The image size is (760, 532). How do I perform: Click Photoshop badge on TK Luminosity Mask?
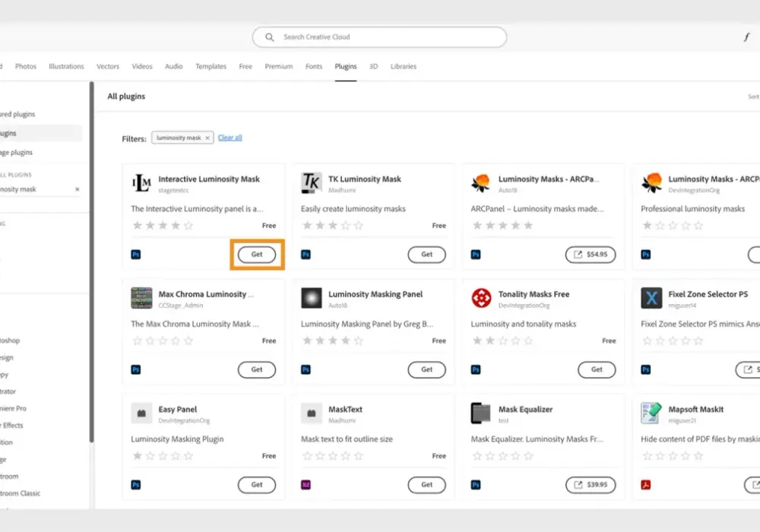[306, 255]
